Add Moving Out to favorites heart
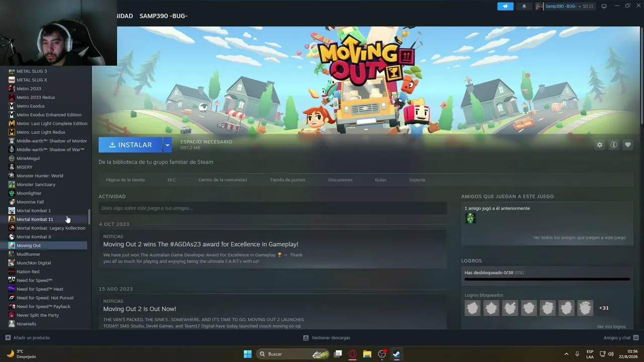The image size is (644, 362). (627, 145)
